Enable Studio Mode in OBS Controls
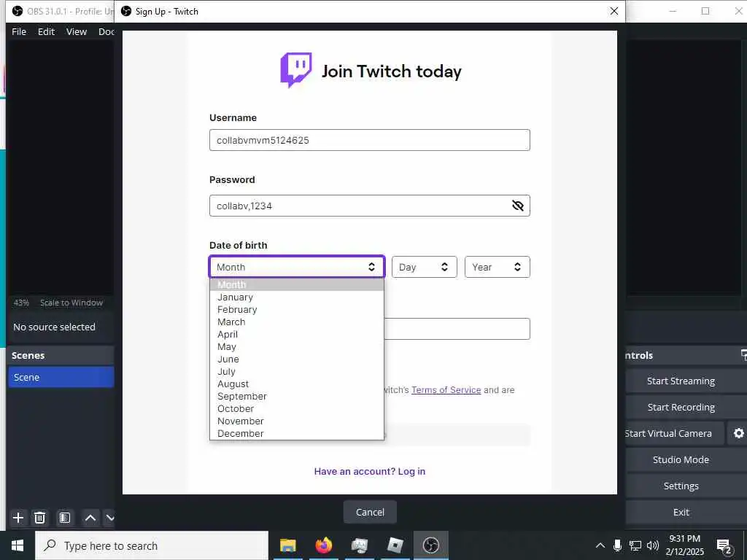The height and width of the screenshot is (560, 747). pyautogui.click(x=681, y=459)
